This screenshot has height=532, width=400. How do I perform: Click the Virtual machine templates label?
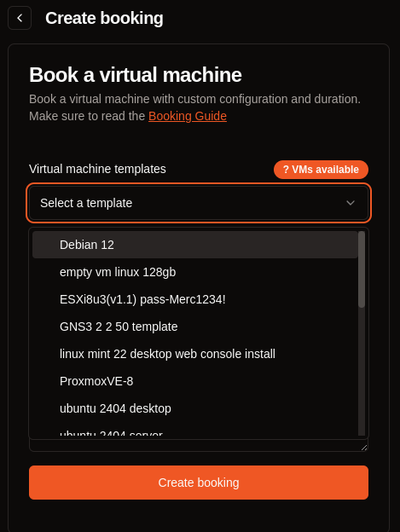click(97, 169)
